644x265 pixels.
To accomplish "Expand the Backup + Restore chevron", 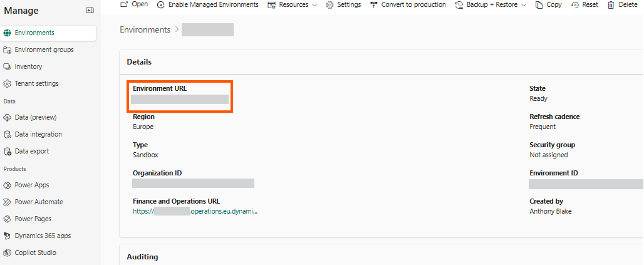I will tap(524, 5).
